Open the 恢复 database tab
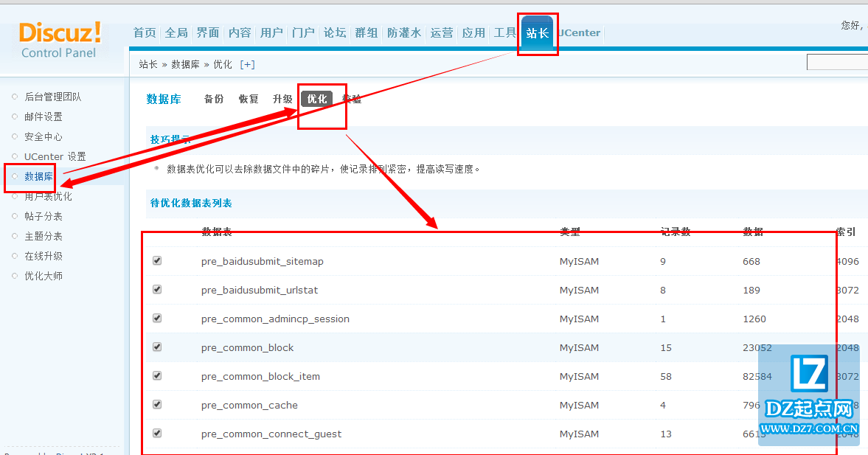The width and height of the screenshot is (868, 455). [x=249, y=99]
